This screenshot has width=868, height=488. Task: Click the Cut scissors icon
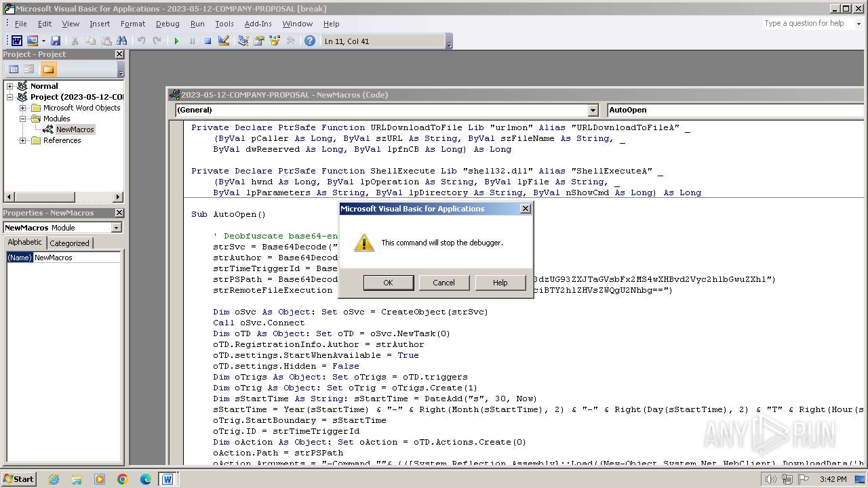coord(75,41)
